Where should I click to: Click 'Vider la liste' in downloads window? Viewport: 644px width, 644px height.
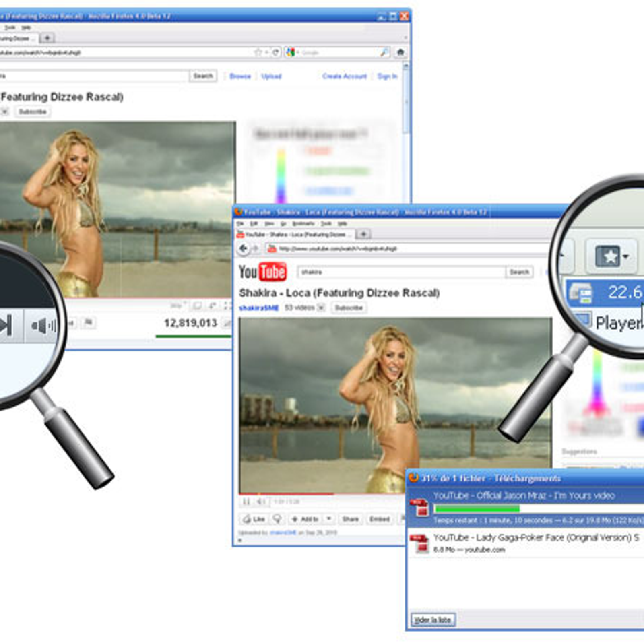point(433,619)
